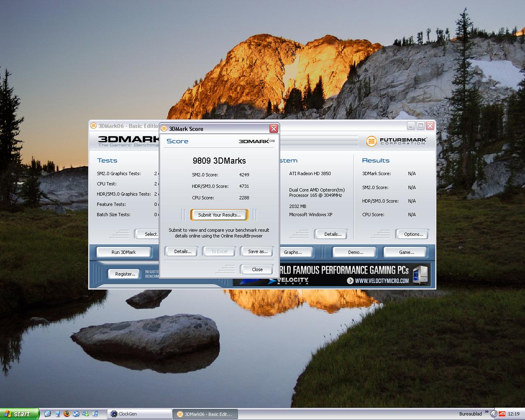Click the taskbar clock showing 12:19
Image resolution: width=525 pixels, height=420 pixels.
[x=514, y=414]
